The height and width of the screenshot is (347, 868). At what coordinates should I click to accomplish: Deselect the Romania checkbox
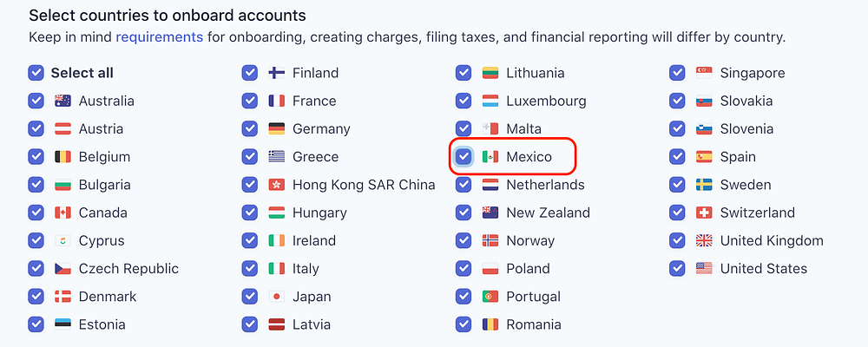pyautogui.click(x=464, y=324)
